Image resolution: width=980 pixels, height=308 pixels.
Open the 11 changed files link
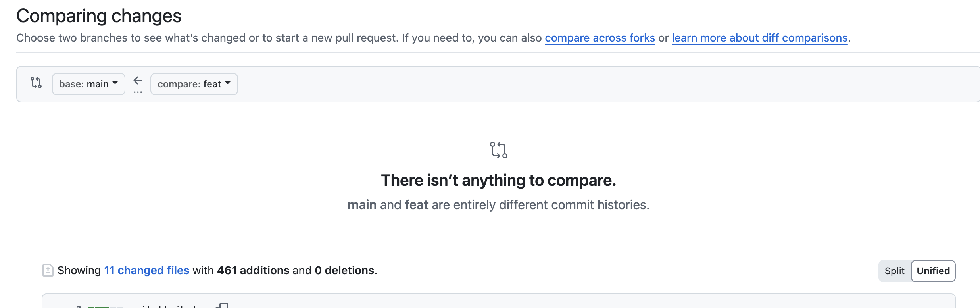click(146, 270)
